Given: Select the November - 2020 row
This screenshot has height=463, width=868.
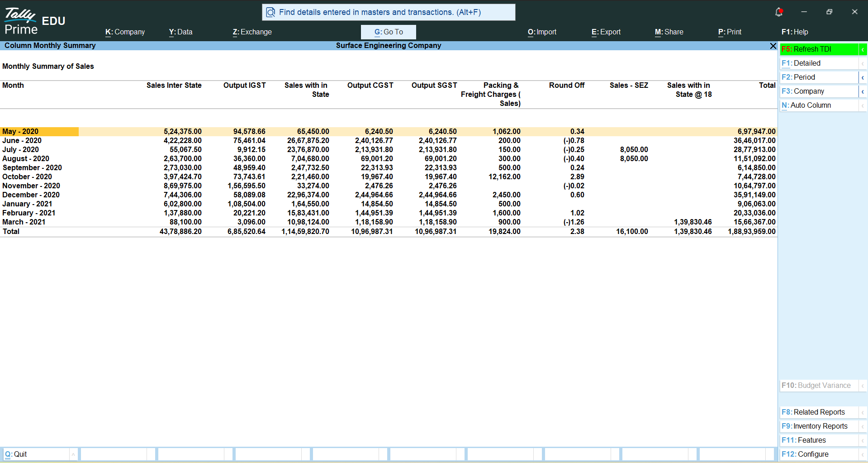Looking at the screenshot, I should [x=389, y=186].
